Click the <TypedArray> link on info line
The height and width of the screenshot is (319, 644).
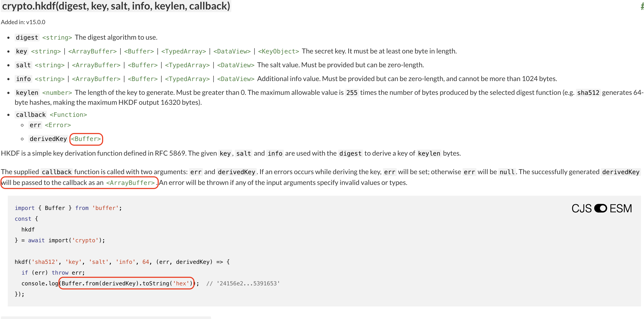pos(187,79)
